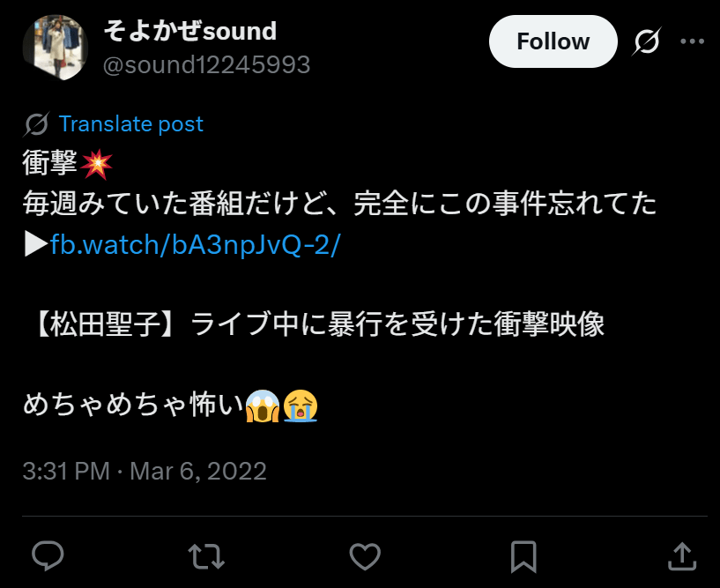Like the post with the heart icon
Image resolution: width=720 pixels, height=588 pixels.
click(x=365, y=555)
